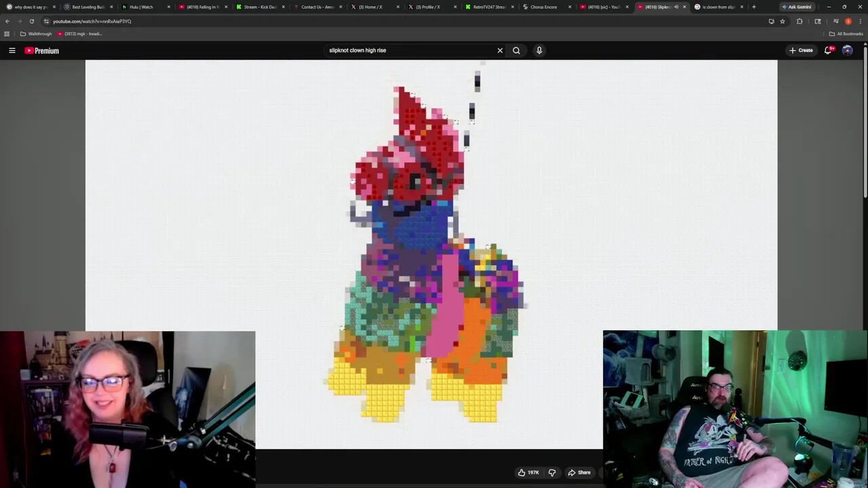This screenshot has height=488, width=868.
Task: Submit search with magnifier icon
Action: (516, 50)
